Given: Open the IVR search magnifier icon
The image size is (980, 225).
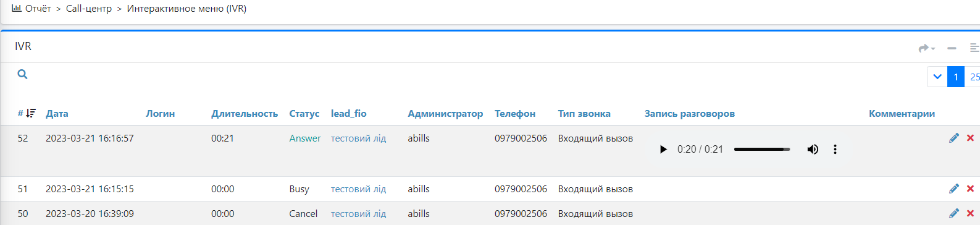Looking at the screenshot, I should (x=22, y=74).
